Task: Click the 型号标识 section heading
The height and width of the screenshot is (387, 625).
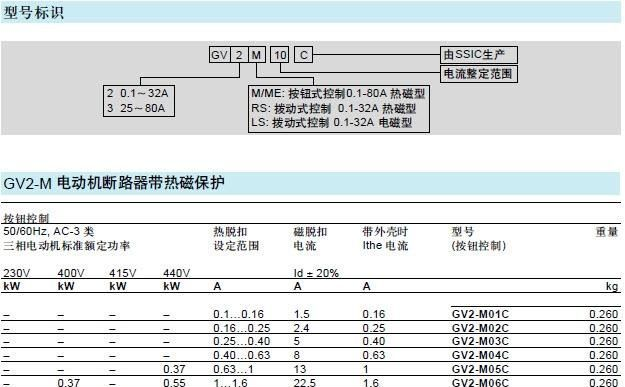Action: (x=33, y=12)
